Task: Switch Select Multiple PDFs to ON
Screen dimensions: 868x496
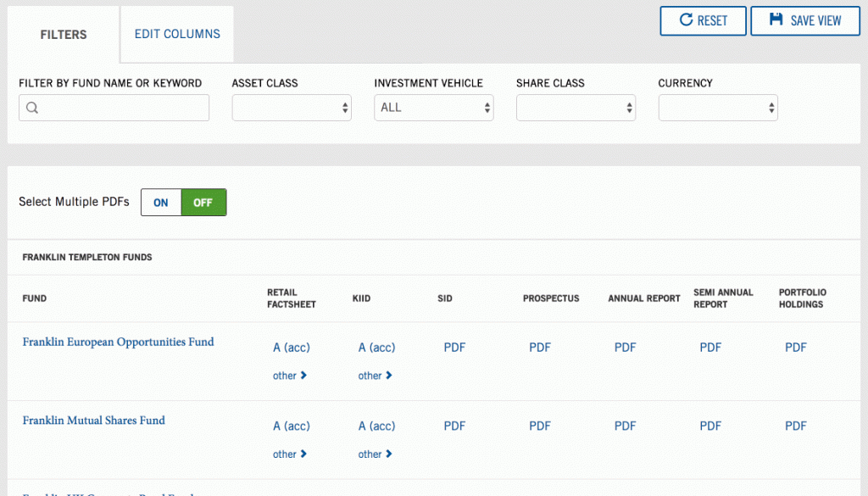Action: [161, 203]
